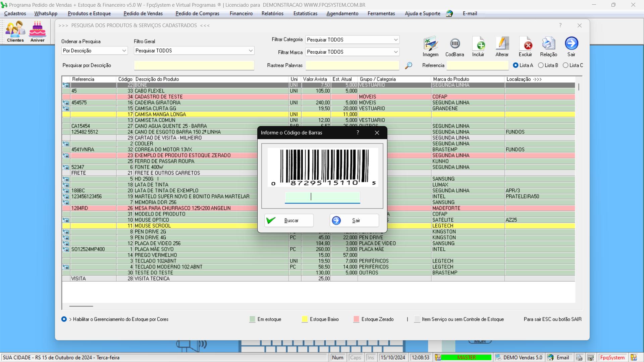Open the Produtos e Estoque menu
The width and height of the screenshot is (644, 362).
pos(89,13)
